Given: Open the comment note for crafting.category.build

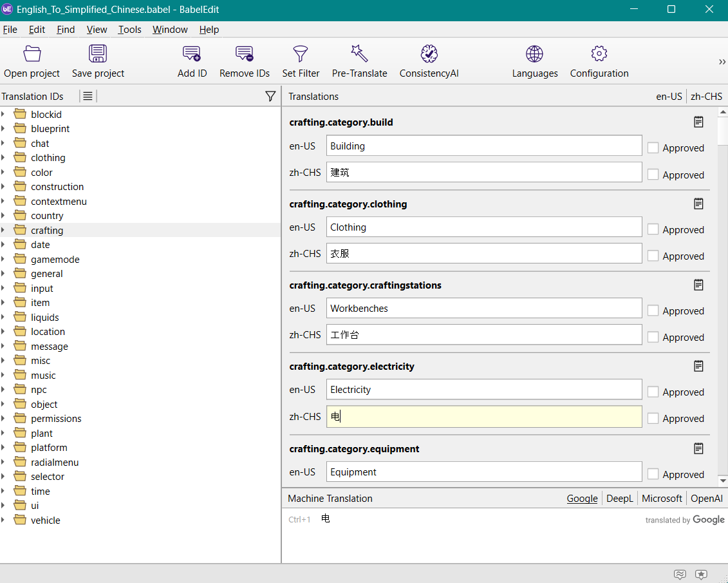Looking at the screenshot, I should [x=698, y=122].
